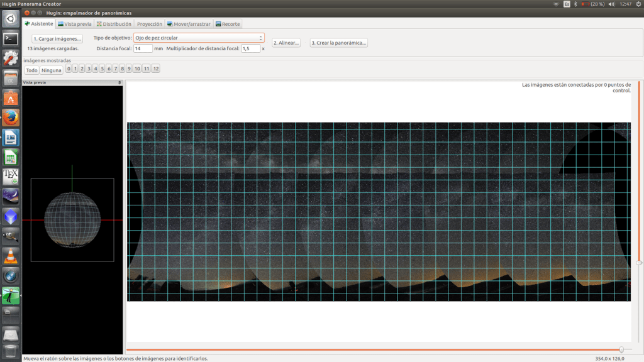Switch to the Recorte tab
This screenshot has height=362, width=644.
click(227, 24)
